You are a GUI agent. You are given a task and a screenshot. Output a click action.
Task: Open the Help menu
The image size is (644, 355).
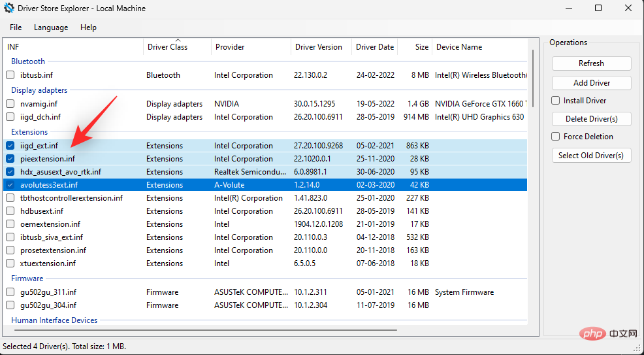(x=88, y=27)
